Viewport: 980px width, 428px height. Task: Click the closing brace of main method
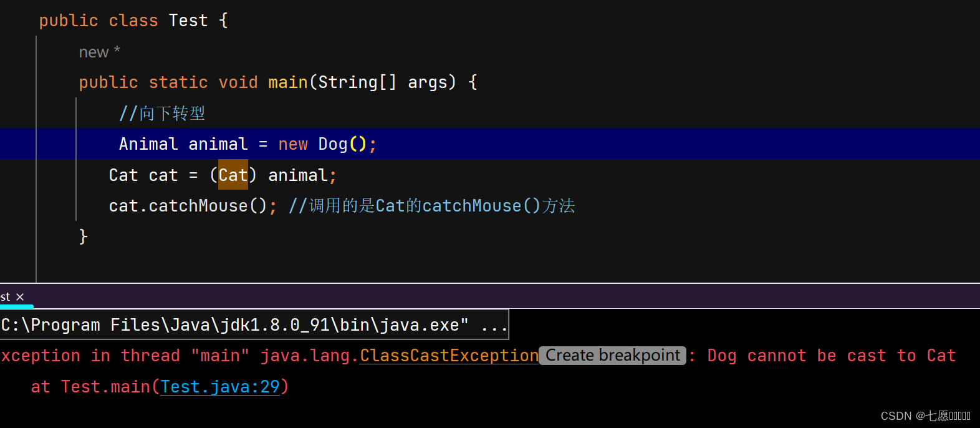click(x=84, y=236)
